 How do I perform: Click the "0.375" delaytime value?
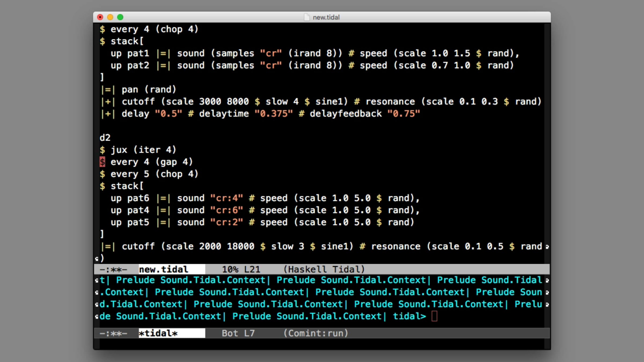tap(273, 114)
